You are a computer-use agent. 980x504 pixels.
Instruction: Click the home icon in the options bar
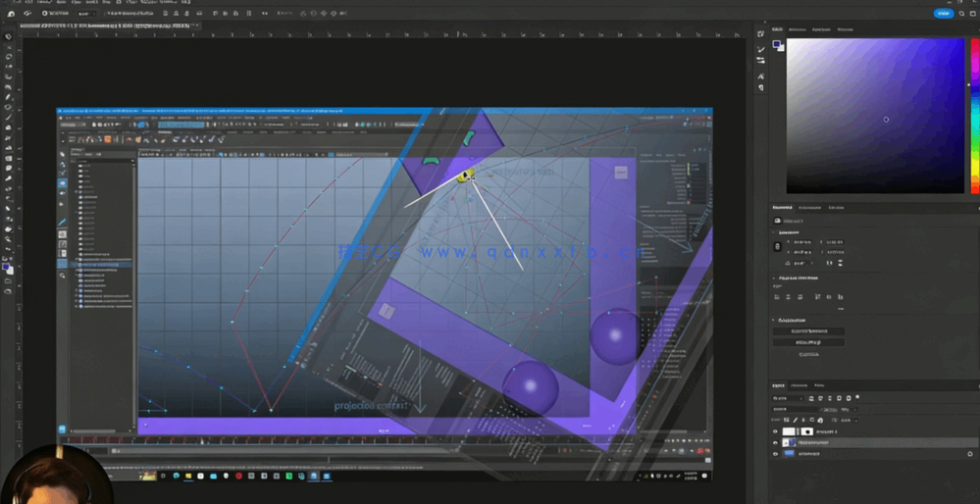point(11,14)
